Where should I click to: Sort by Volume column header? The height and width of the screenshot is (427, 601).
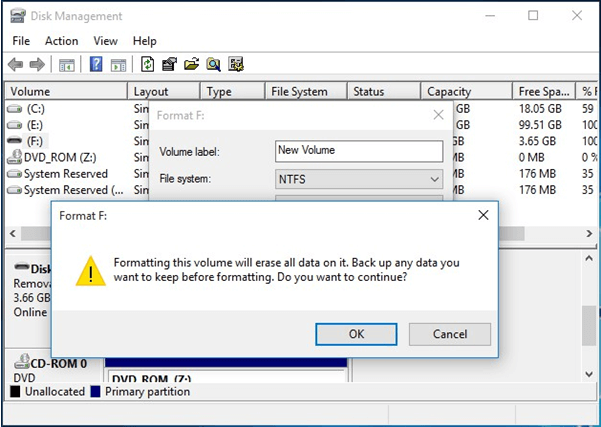pyautogui.click(x=66, y=92)
